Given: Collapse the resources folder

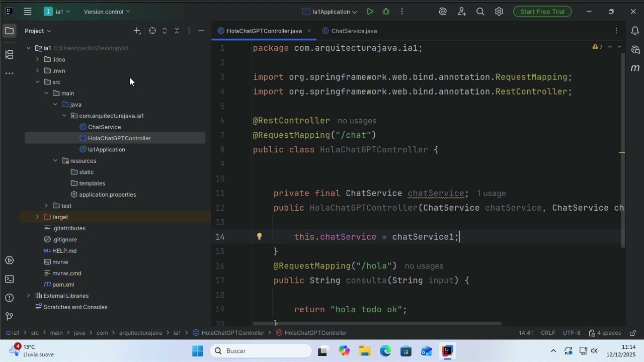Looking at the screenshot, I should click(55, 161).
